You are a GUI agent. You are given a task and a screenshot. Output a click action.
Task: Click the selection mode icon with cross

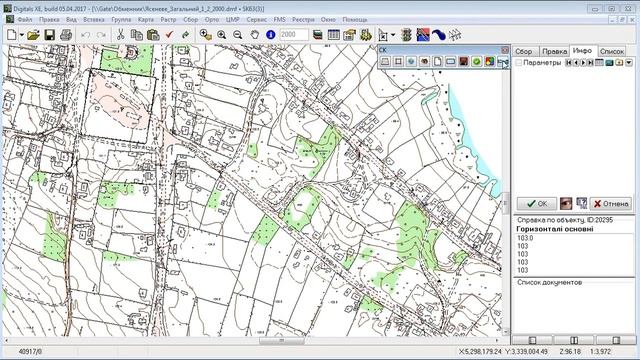tap(383, 35)
